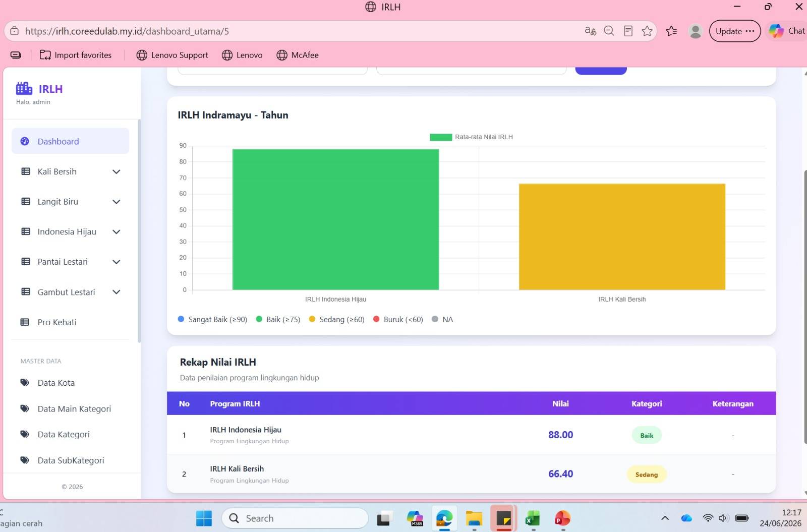This screenshot has width=807, height=532.
Task: Click the red Buruk legend dot
Action: point(376,319)
